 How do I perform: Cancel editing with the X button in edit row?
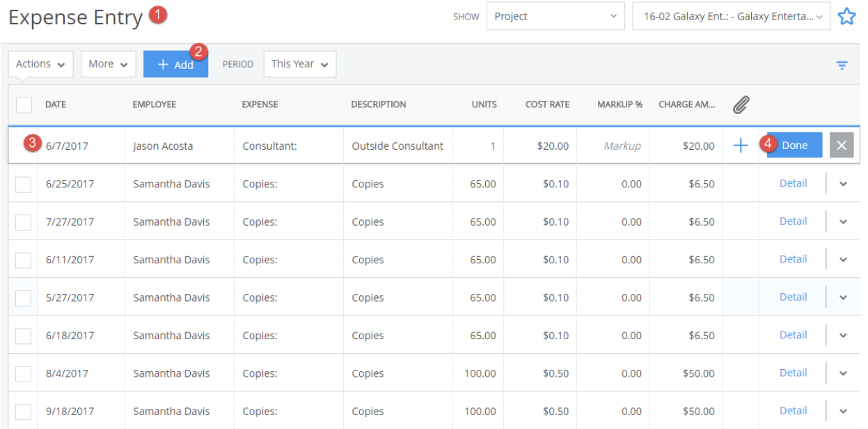842,146
